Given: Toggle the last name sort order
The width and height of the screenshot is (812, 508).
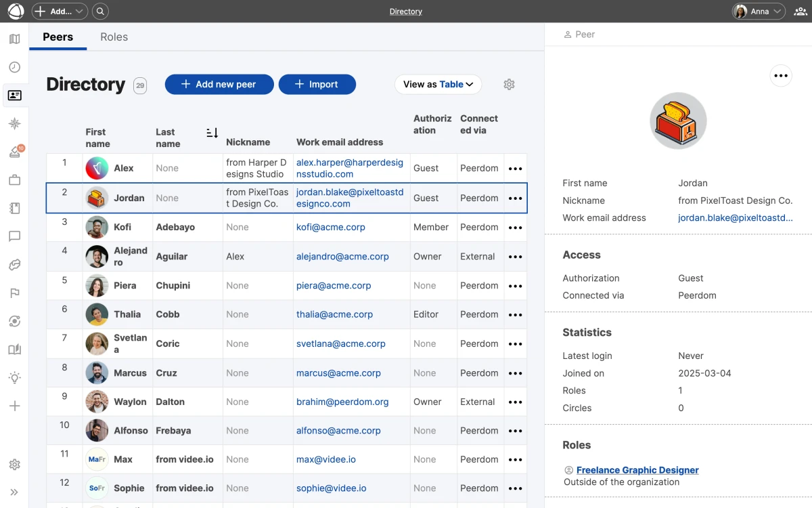Looking at the screenshot, I should [211, 133].
